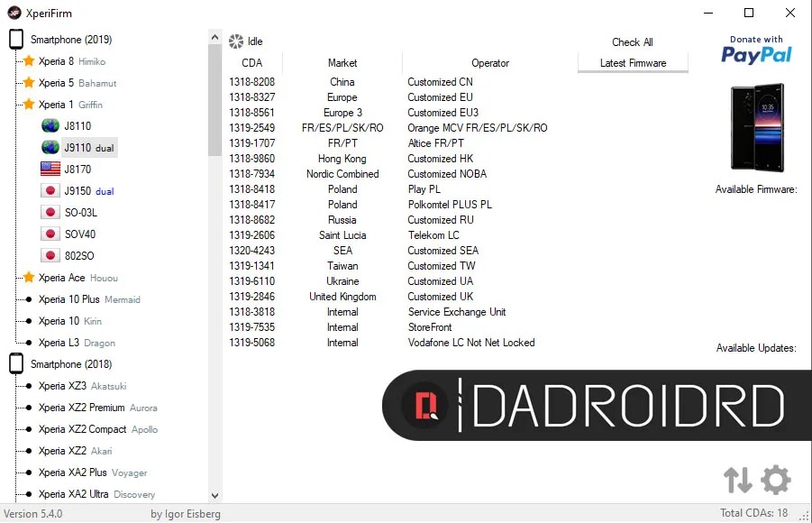Screen dimensions: 812x523
Task: Expand the Xperia Ace Houou device
Action: click(x=78, y=278)
